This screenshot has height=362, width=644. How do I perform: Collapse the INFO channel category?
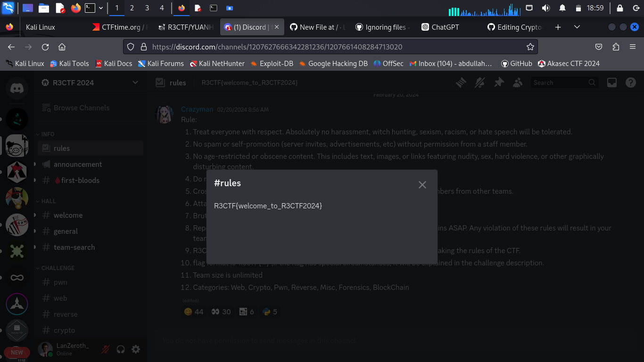48,134
